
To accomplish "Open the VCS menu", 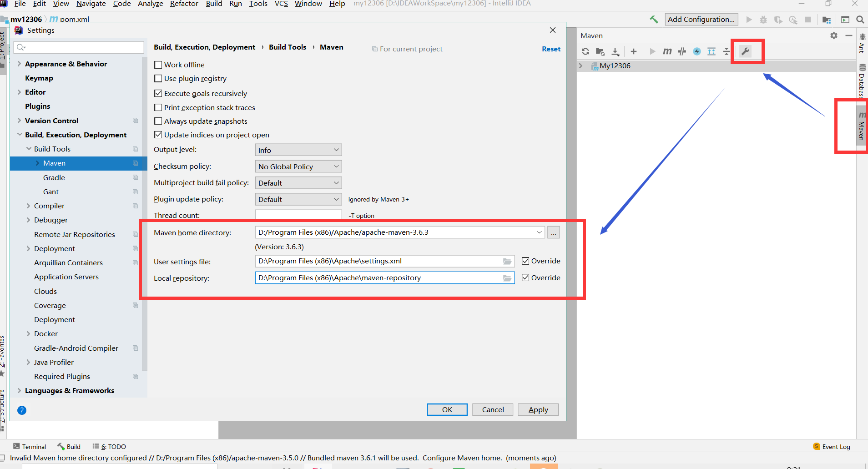I will (x=281, y=4).
